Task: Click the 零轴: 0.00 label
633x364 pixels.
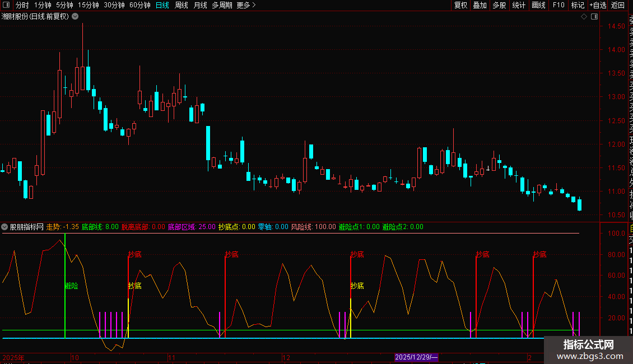Action: click(273, 227)
